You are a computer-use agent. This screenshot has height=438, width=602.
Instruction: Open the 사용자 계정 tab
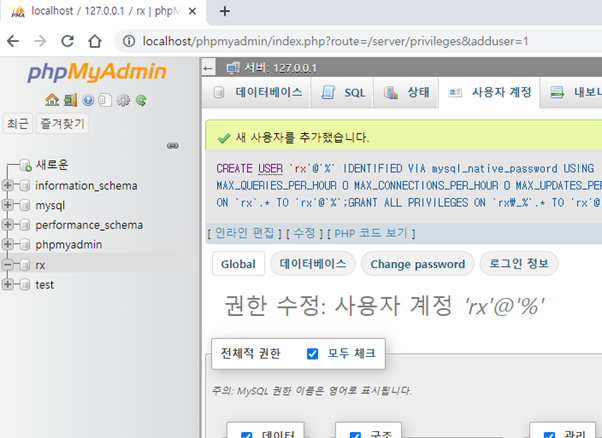pos(490,93)
